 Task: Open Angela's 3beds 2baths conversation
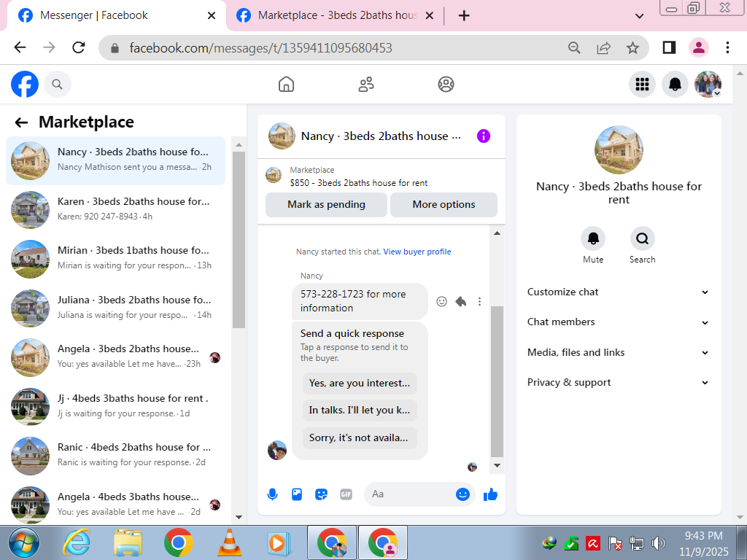point(116,357)
